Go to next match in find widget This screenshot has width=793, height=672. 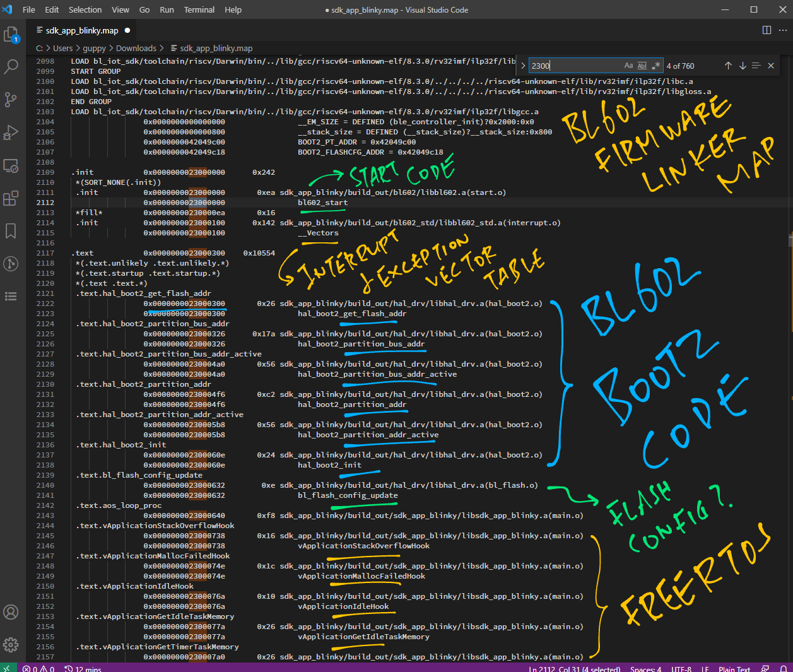coord(743,66)
